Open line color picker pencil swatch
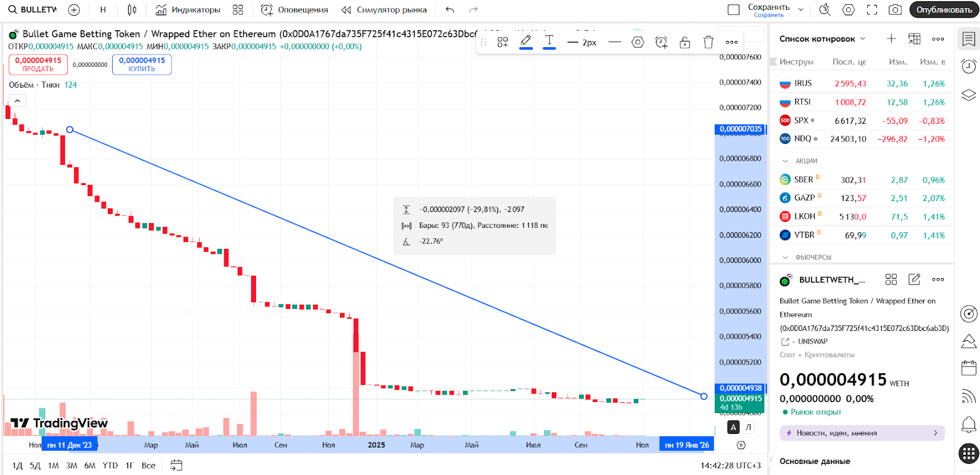Image resolution: width=980 pixels, height=475 pixels. [526, 42]
